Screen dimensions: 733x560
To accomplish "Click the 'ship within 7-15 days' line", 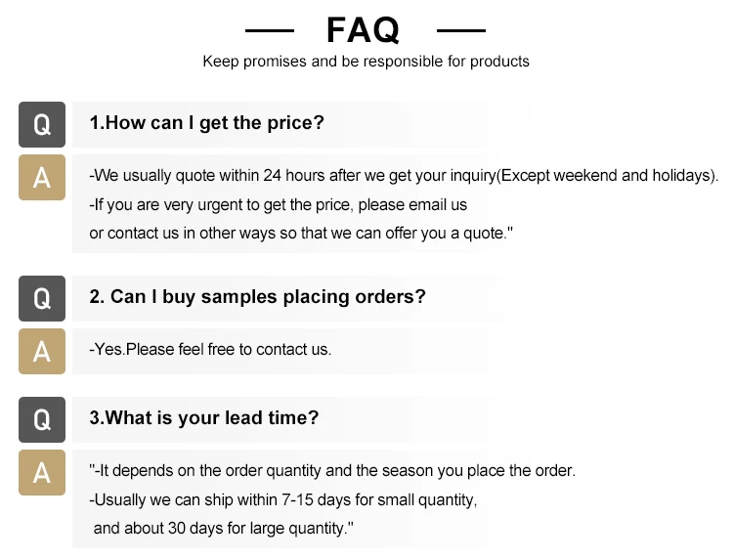I will pyautogui.click(x=282, y=500).
